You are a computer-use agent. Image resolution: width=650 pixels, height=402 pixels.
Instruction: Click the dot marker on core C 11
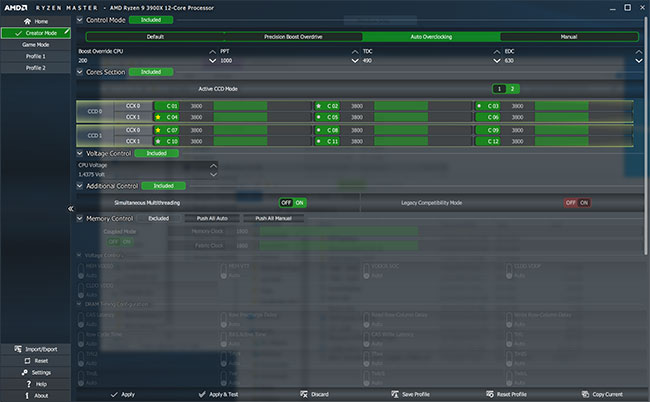pos(318,141)
